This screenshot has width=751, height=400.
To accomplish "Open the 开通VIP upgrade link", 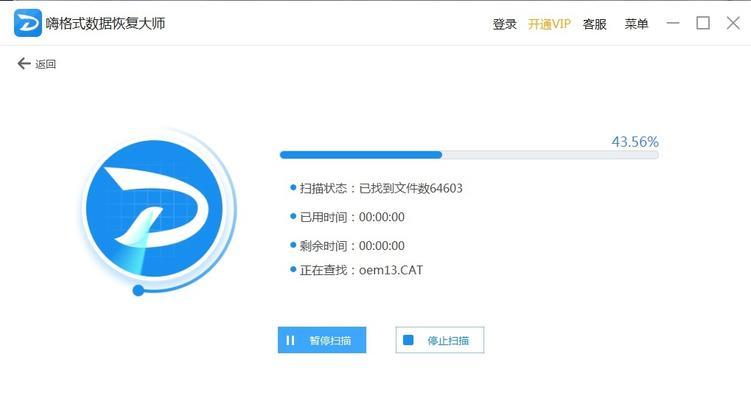I will coord(549,24).
